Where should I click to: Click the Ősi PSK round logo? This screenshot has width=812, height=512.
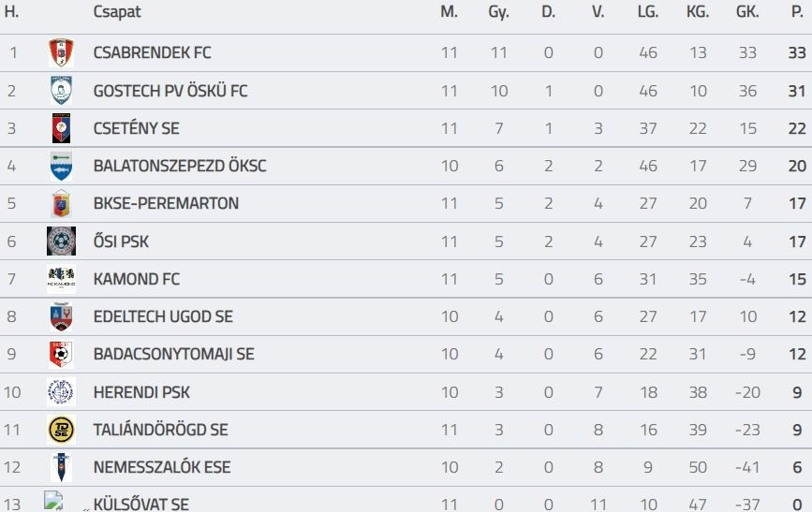pyautogui.click(x=61, y=241)
